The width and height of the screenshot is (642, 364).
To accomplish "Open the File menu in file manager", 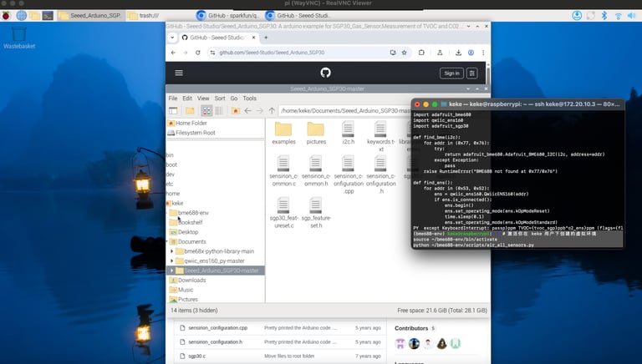I will (173, 99).
